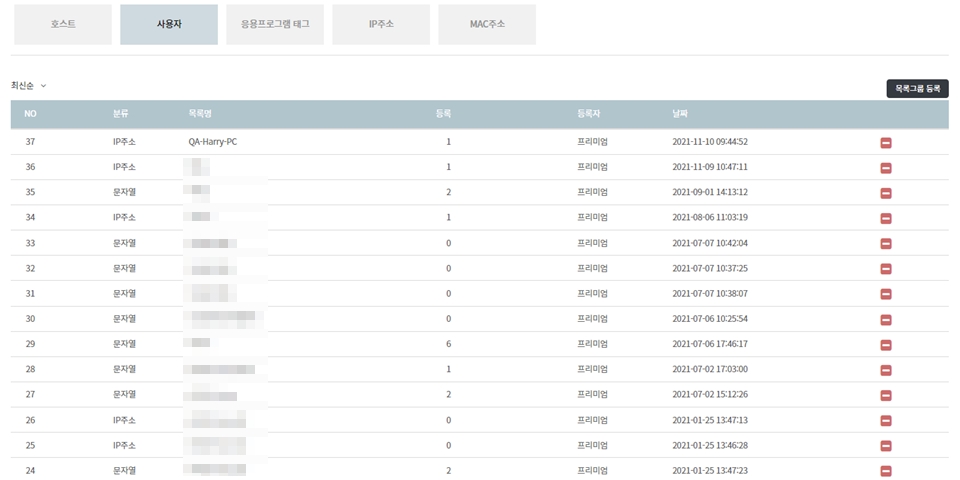Remove row 36 using its red minus icon

tap(886, 168)
